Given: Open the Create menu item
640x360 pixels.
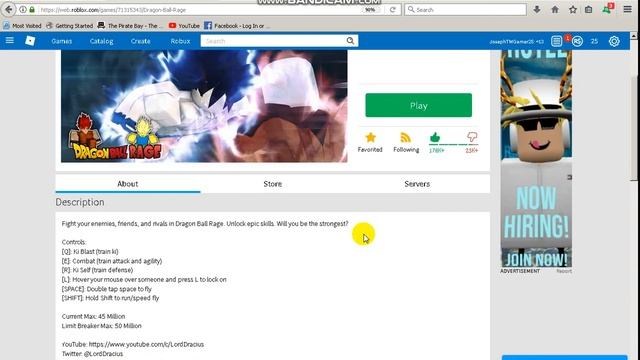Looking at the screenshot, I should pyautogui.click(x=140, y=41).
